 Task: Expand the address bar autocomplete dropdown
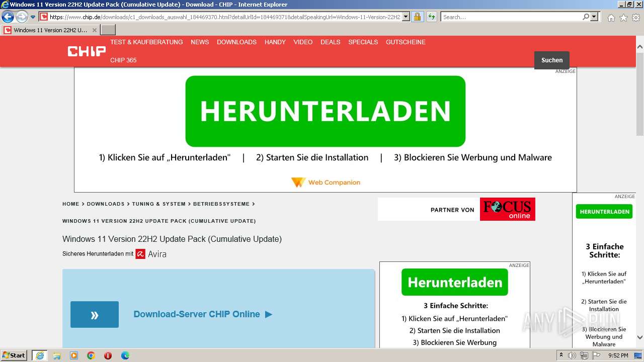[406, 17]
